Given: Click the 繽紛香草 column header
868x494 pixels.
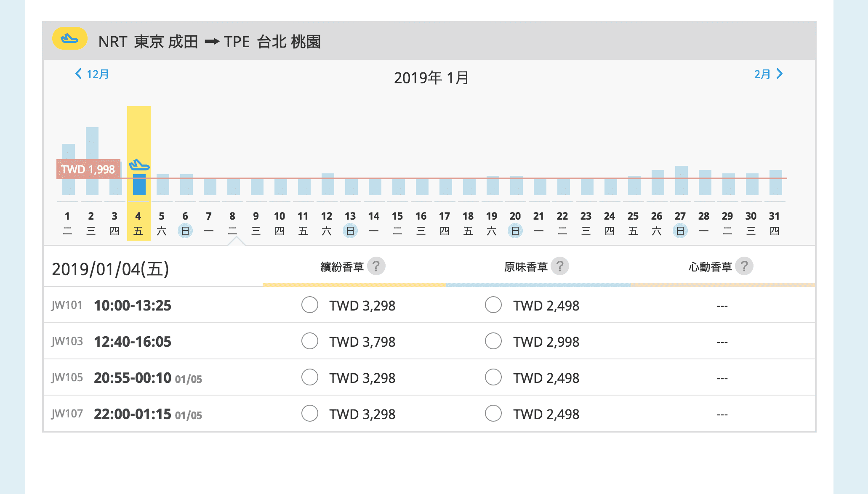Looking at the screenshot, I should (x=342, y=267).
